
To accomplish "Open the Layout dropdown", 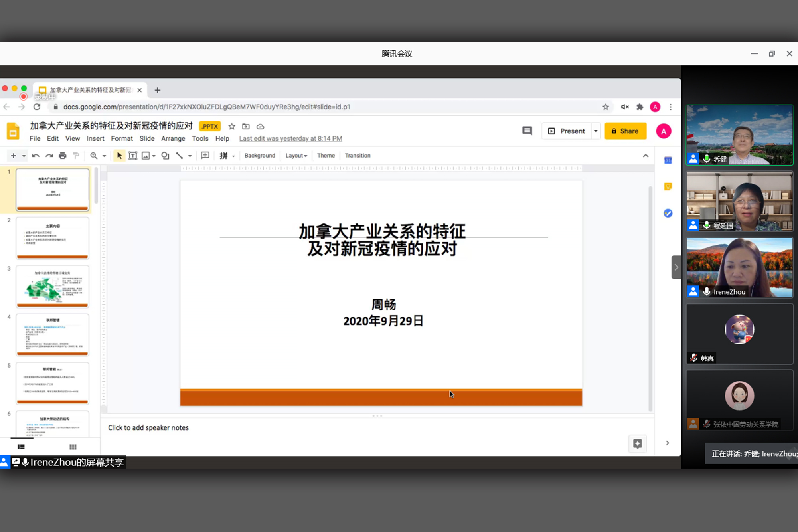I will [x=296, y=156].
